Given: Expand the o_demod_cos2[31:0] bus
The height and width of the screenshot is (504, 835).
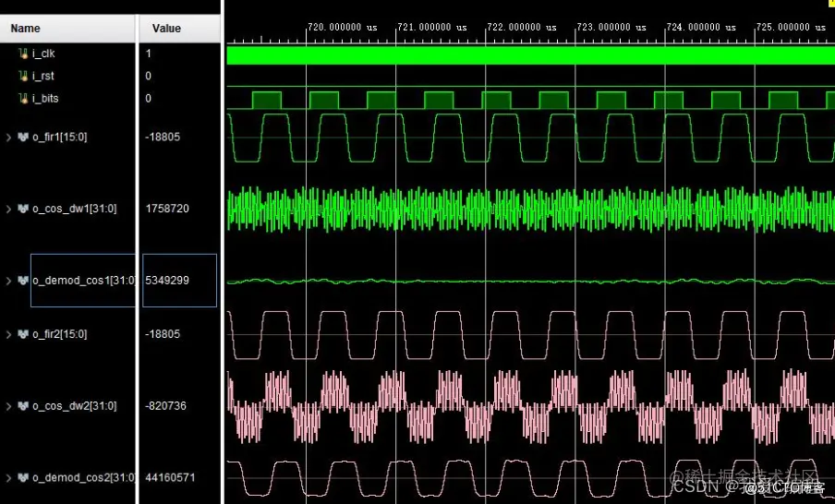Looking at the screenshot, I should point(9,477).
